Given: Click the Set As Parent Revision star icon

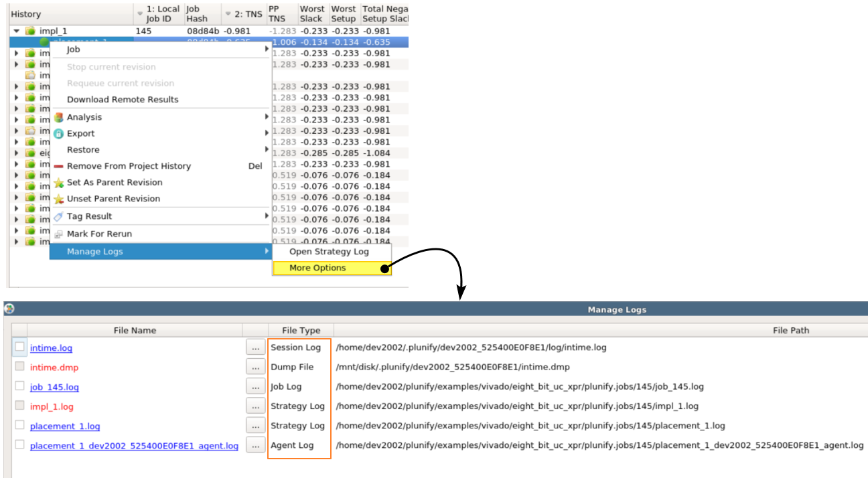Looking at the screenshot, I should 58,182.
